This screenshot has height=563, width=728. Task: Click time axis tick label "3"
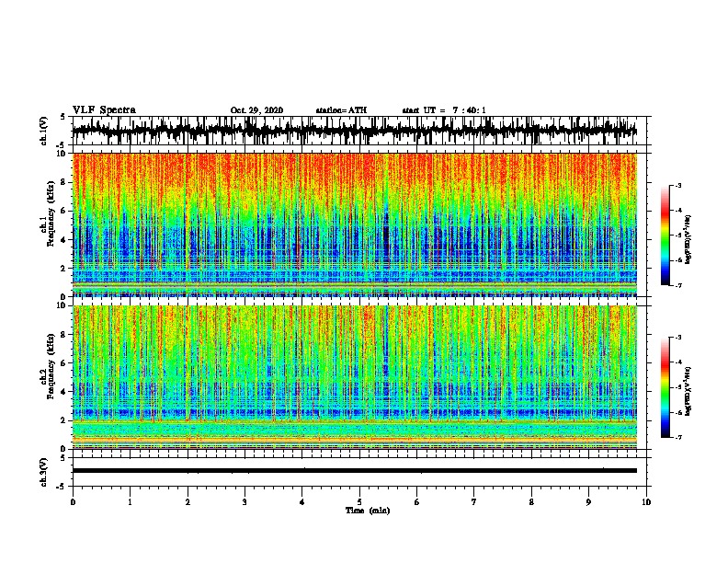245,502
